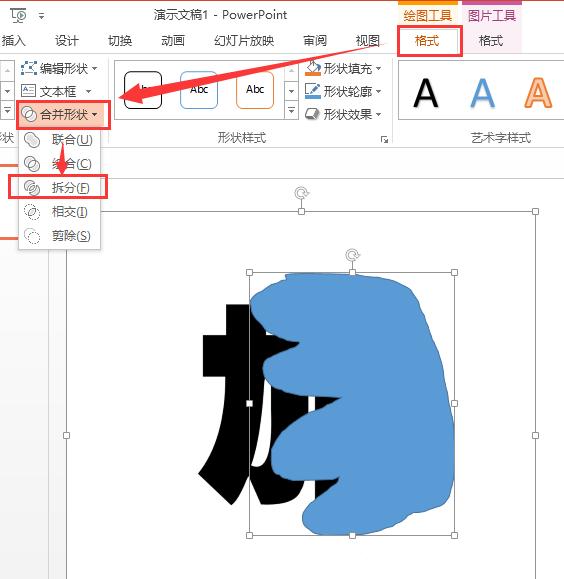Open the 形状样式 dialog launcher
This screenshot has height=579, width=564.
384,139
